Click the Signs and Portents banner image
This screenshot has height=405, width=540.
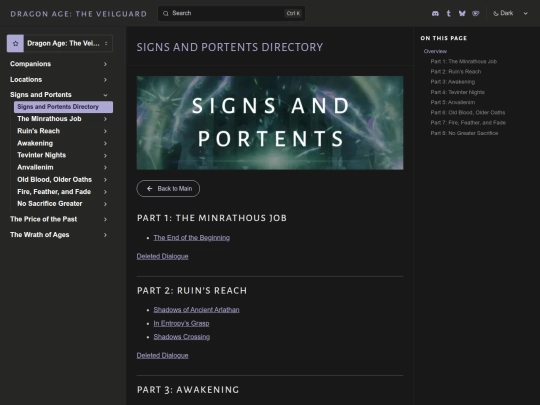270,123
